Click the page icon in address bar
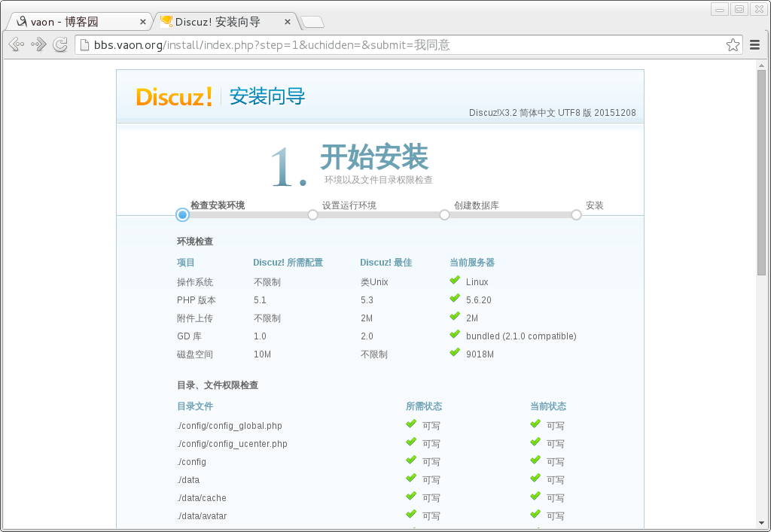Image resolution: width=771 pixels, height=532 pixels. pyautogui.click(x=84, y=45)
